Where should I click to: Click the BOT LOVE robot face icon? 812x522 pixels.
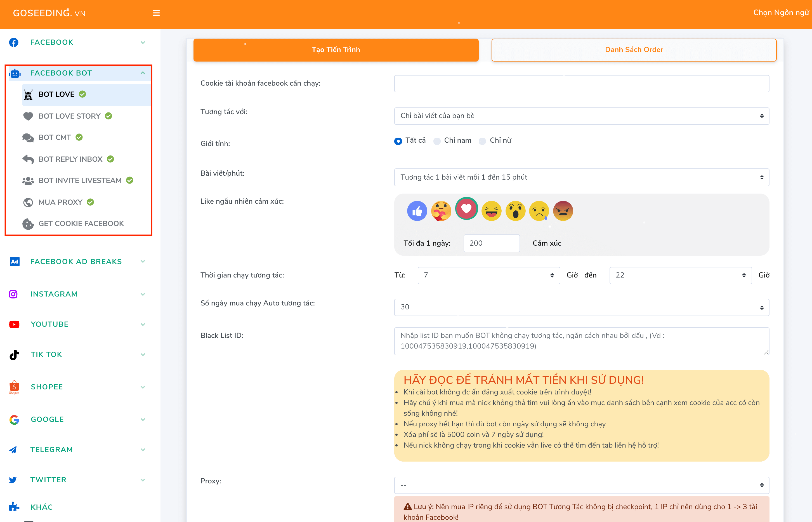[x=29, y=95]
